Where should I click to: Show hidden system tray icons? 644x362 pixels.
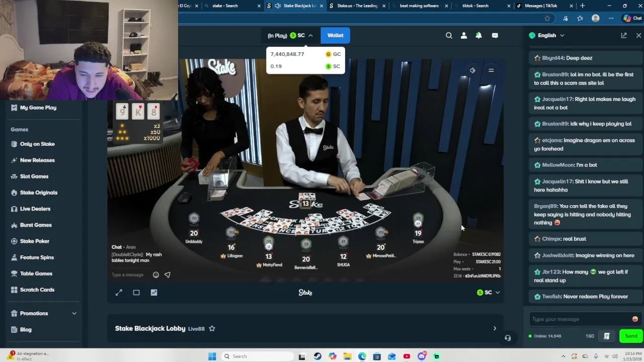click(563, 356)
